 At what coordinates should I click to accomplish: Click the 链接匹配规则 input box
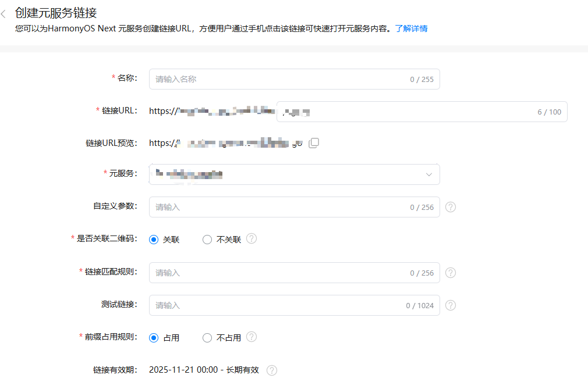[262, 272]
